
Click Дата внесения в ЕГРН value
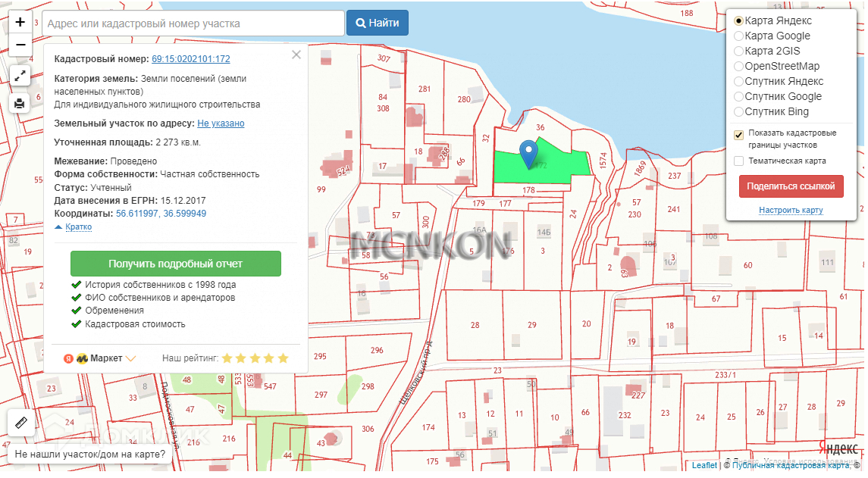point(183,201)
